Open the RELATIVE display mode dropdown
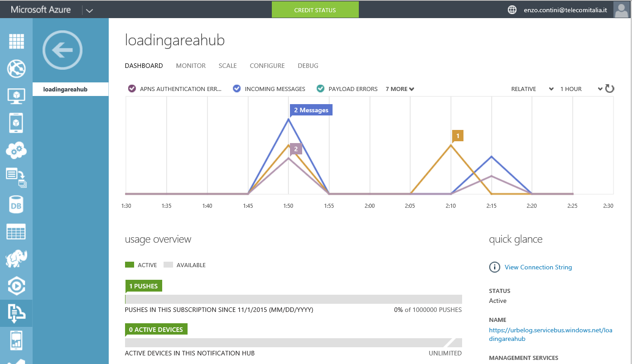This screenshot has width=632, height=364. pos(532,89)
